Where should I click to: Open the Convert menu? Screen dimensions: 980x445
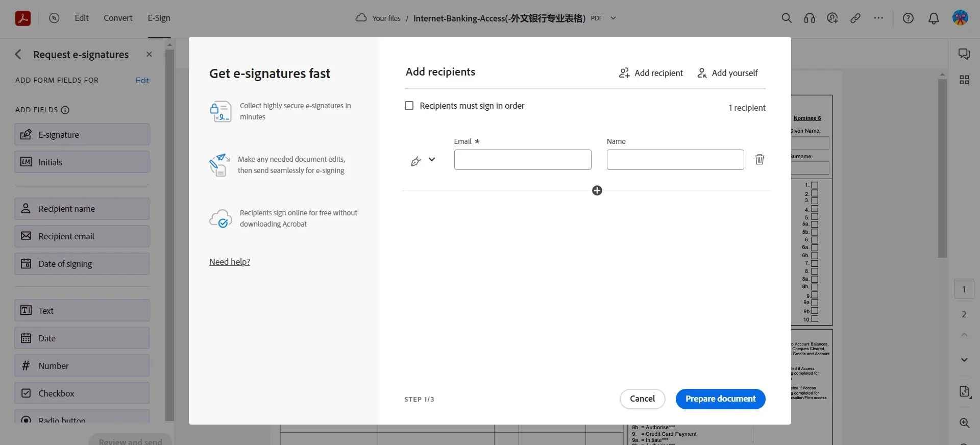click(x=118, y=18)
